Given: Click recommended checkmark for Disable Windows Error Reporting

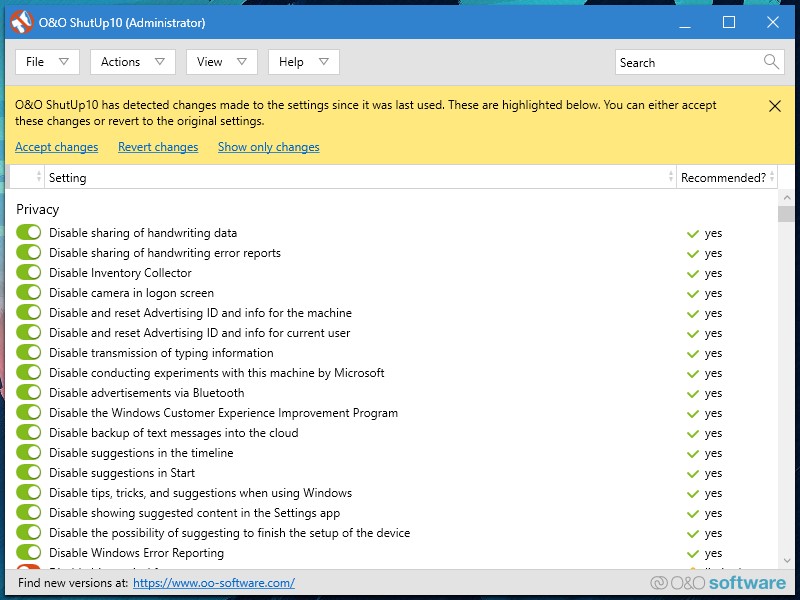Looking at the screenshot, I should (x=692, y=553).
